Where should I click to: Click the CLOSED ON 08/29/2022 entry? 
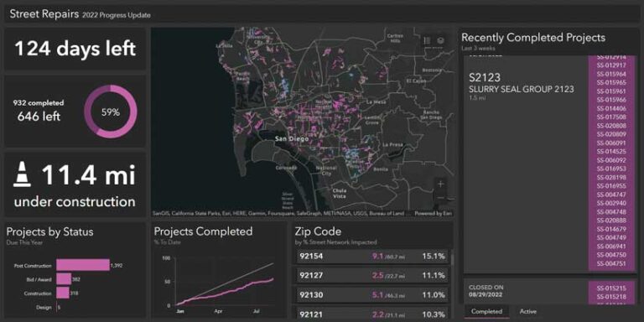coord(486,291)
